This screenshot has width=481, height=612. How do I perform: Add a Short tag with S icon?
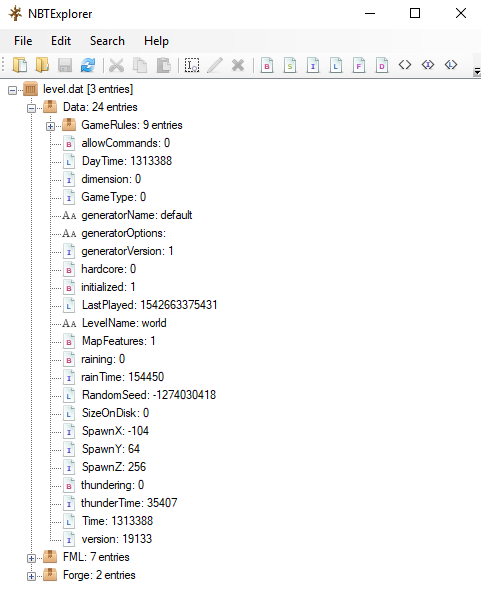[290, 65]
